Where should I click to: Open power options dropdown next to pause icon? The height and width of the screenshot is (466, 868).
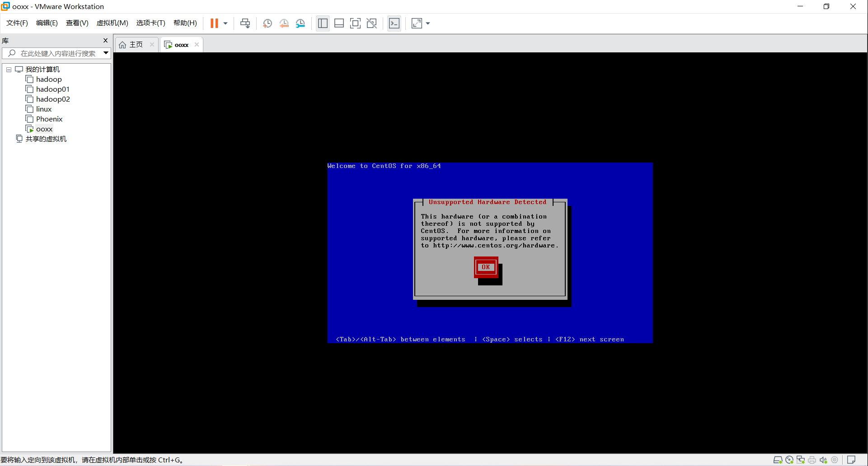coord(225,23)
